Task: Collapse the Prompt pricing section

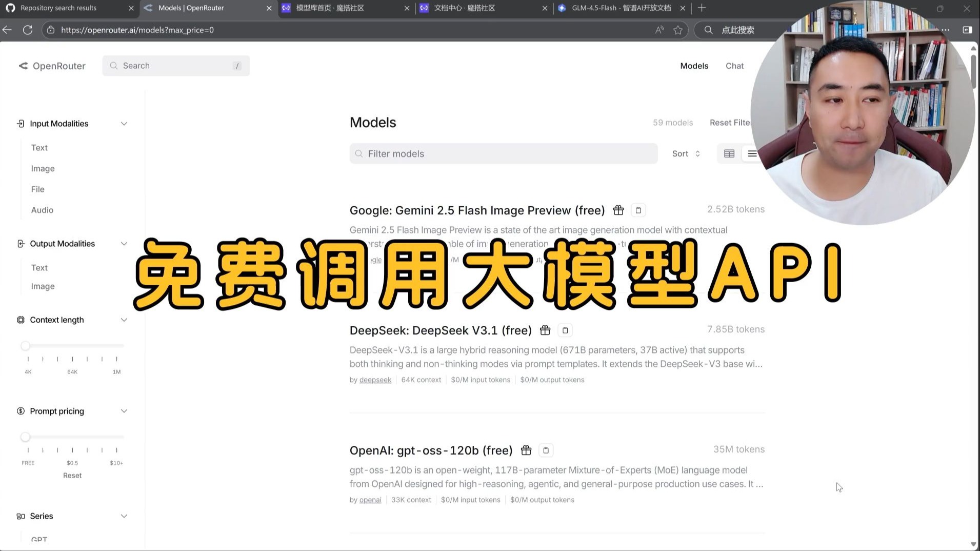Action: click(124, 411)
